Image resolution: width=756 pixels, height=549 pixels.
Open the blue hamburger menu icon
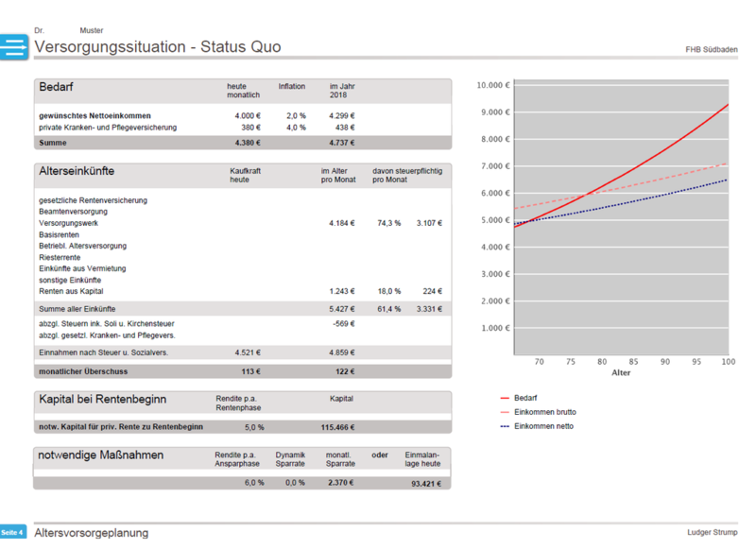(14, 47)
